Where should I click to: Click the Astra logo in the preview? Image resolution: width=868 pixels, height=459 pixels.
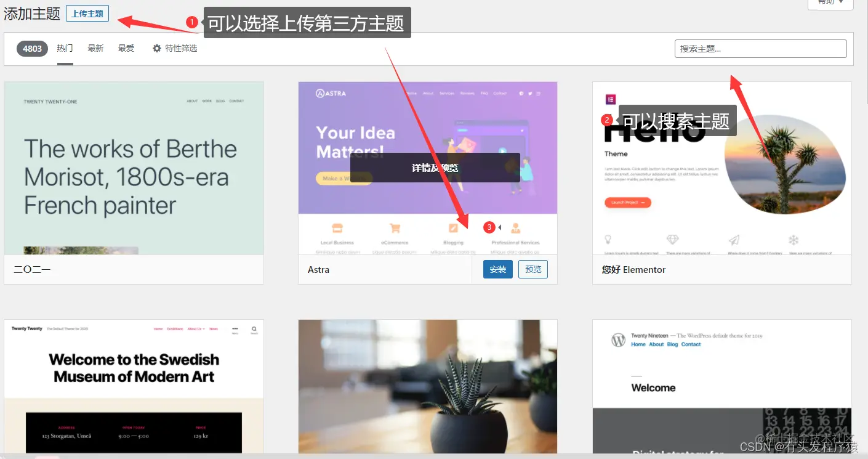331,94
